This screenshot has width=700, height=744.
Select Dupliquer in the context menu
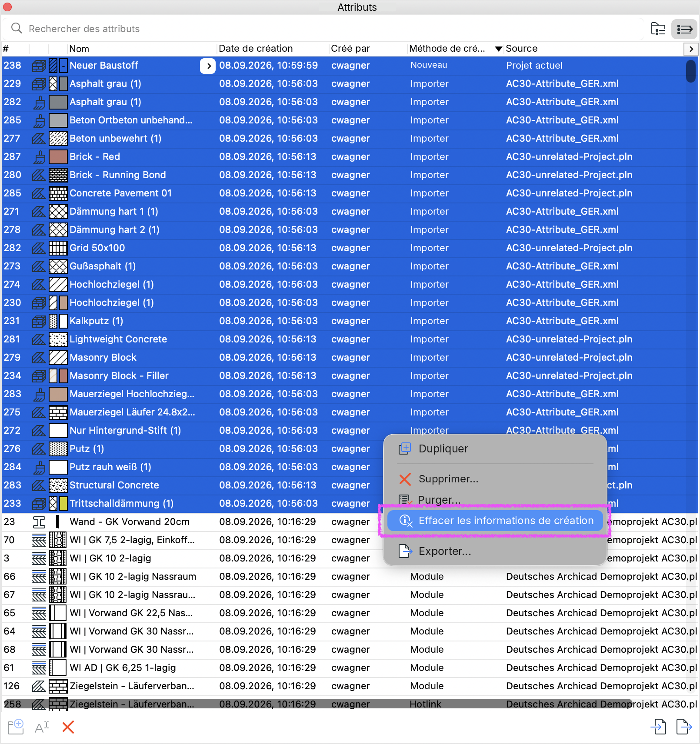coord(495,448)
